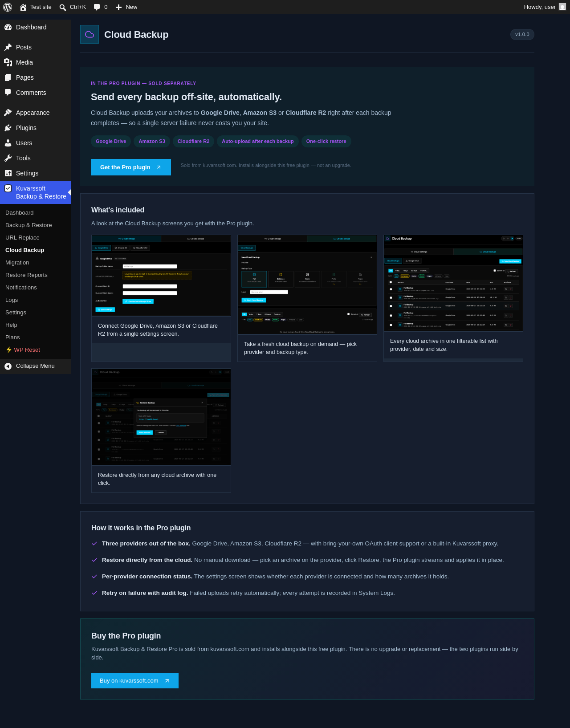Click the Cloudflare R2 feature pill
The height and width of the screenshot is (728, 570).
click(193, 141)
